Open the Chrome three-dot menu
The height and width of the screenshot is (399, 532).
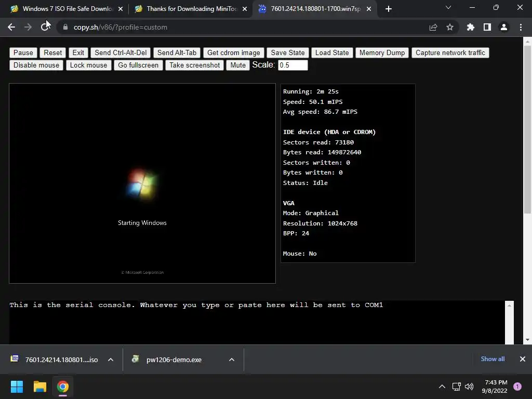click(521, 27)
